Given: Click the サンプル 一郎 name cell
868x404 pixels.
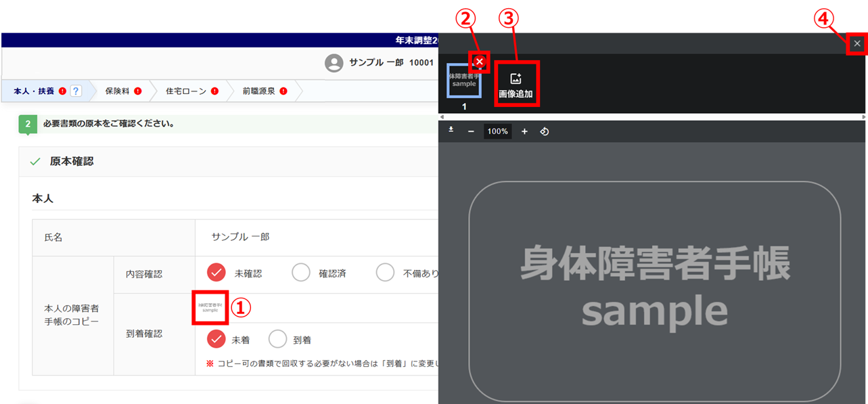Looking at the screenshot, I should [x=317, y=238].
